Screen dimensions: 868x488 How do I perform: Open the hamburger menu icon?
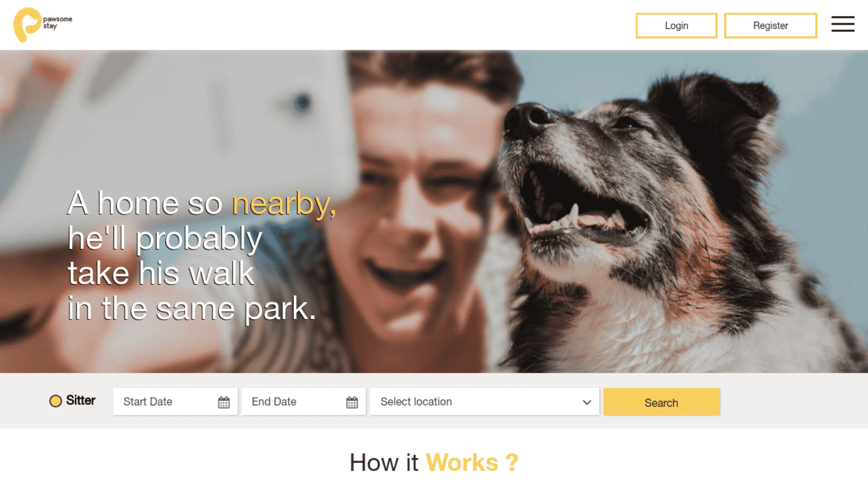pos(843,24)
